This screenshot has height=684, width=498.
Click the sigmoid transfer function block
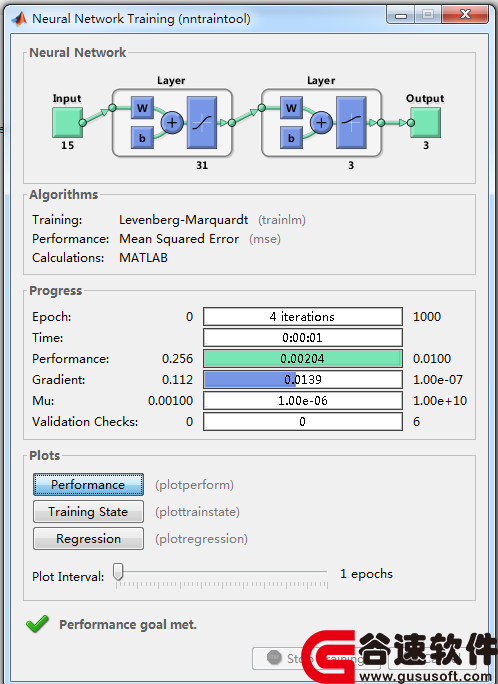[x=202, y=123]
